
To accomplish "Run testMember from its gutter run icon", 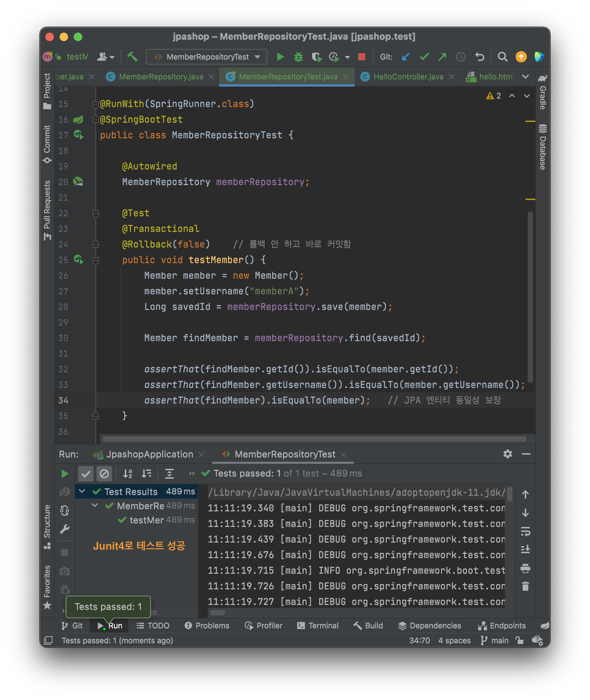I will coord(78,260).
